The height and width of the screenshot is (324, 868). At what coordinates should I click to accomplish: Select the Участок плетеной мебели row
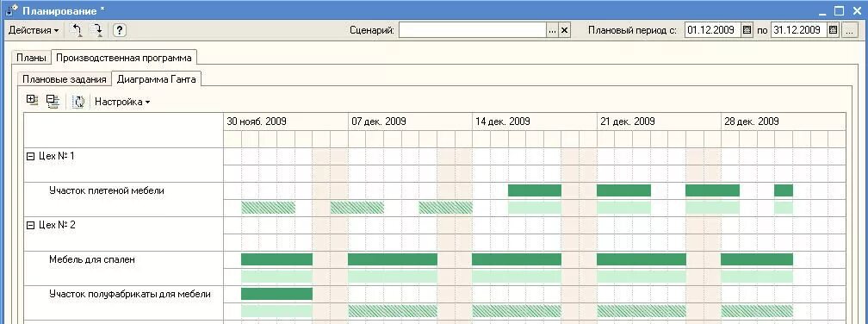click(x=123, y=199)
